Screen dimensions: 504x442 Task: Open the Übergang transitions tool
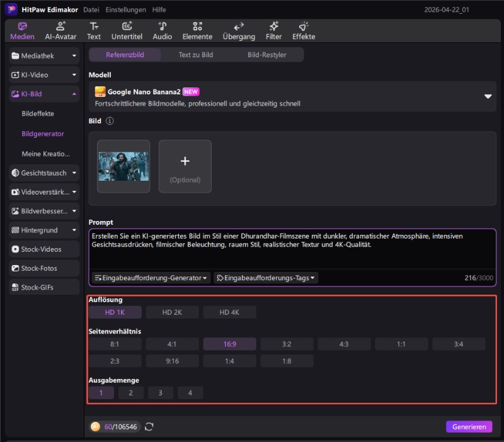(x=239, y=31)
